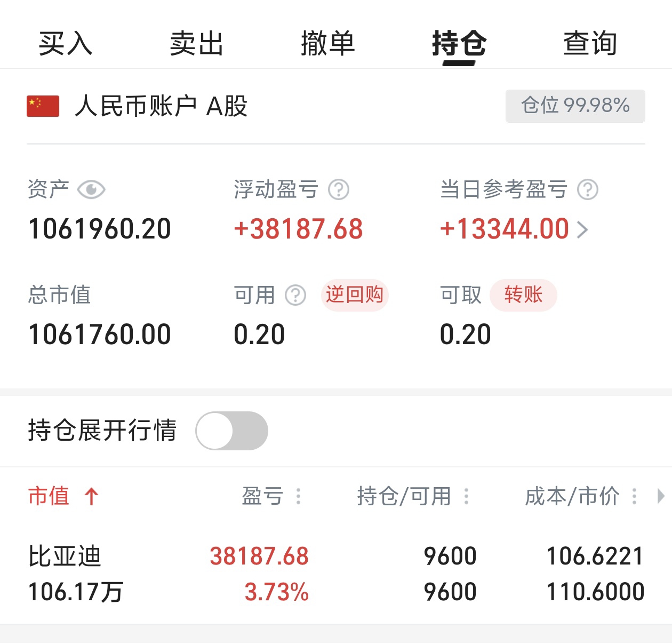Tap the 转账 transfer button

point(523,295)
